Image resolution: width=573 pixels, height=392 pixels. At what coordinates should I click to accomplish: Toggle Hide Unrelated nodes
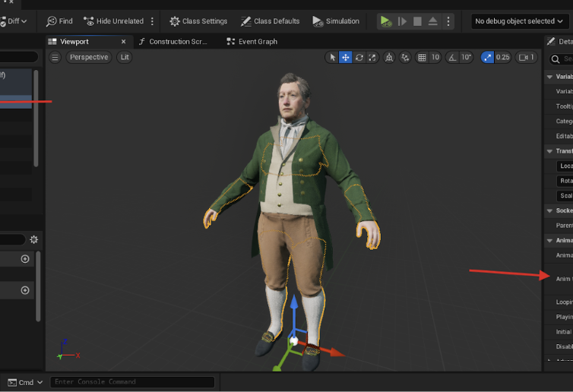(x=113, y=21)
